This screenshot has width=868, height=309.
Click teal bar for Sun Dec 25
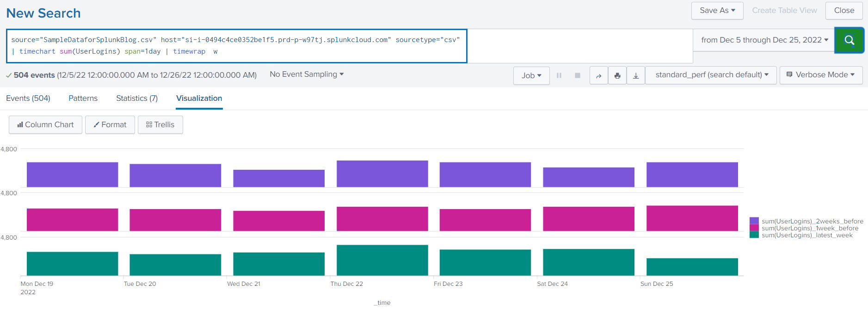(x=692, y=267)
